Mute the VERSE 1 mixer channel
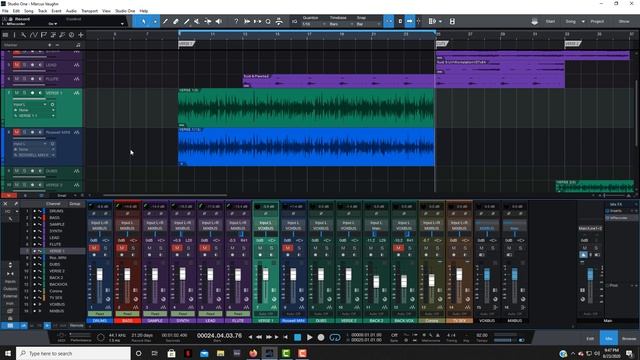Image resolution: width=640 pixels, height=360 pixels. [x=260, y=248]
